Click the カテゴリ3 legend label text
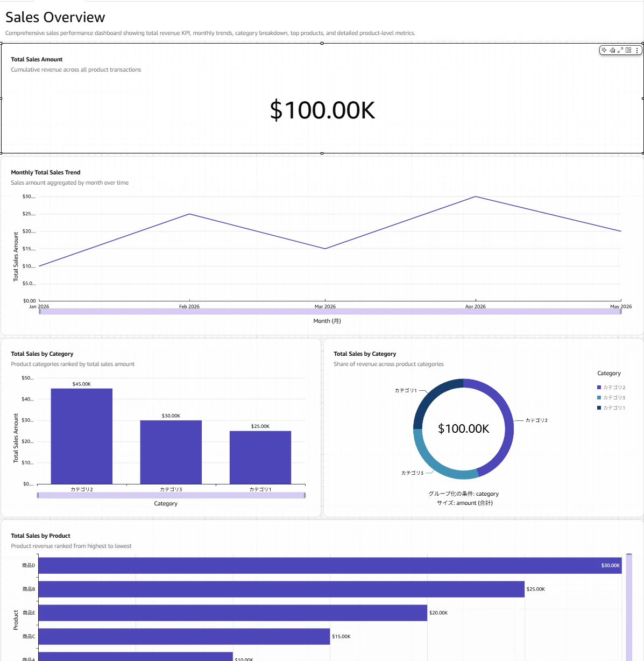This screenshot has height=661, width=644. (614, 397)
